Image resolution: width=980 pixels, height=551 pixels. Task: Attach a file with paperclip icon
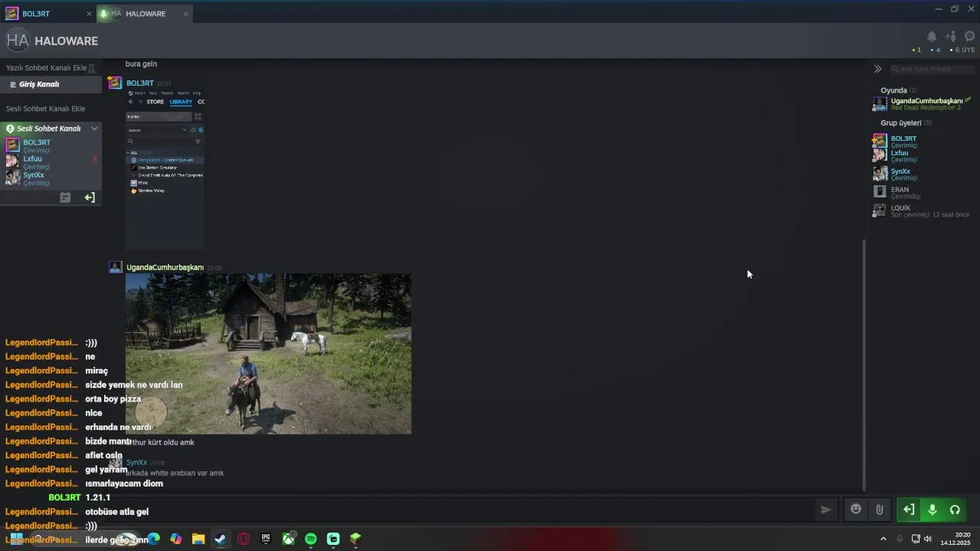[x=880, y=510]
